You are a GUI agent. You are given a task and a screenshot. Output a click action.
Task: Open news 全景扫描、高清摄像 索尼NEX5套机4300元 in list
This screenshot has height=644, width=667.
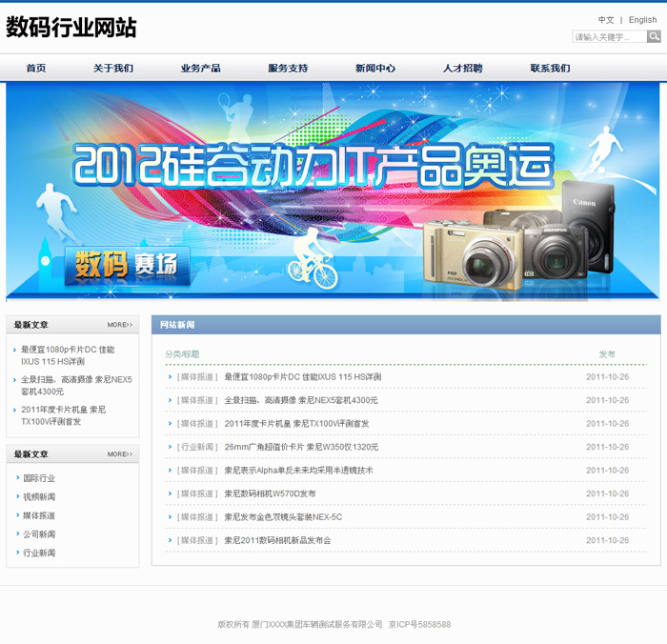click(x=301, y=400)
